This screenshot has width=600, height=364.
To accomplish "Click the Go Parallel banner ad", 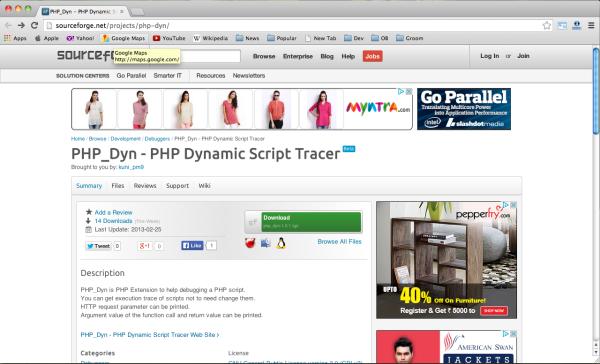I will (x=464, y=109).
